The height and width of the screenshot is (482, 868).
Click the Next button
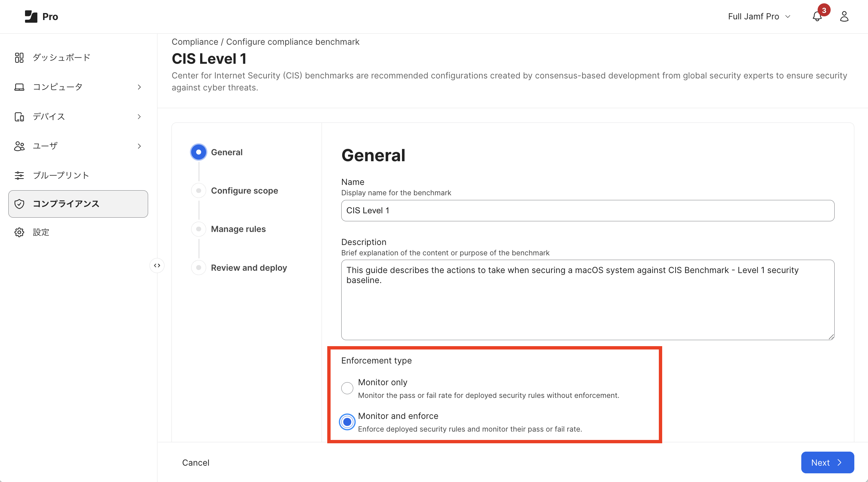(x=827, y=462)
